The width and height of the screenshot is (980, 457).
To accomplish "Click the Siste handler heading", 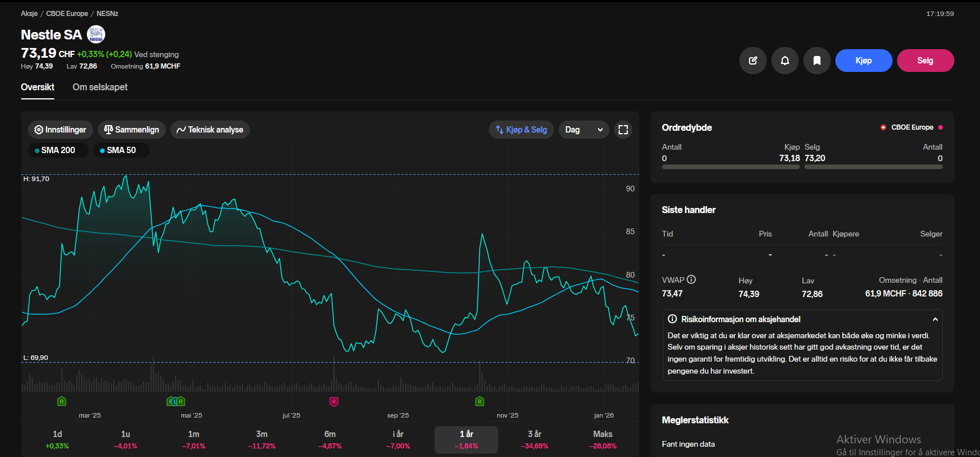I will point(688,210).
